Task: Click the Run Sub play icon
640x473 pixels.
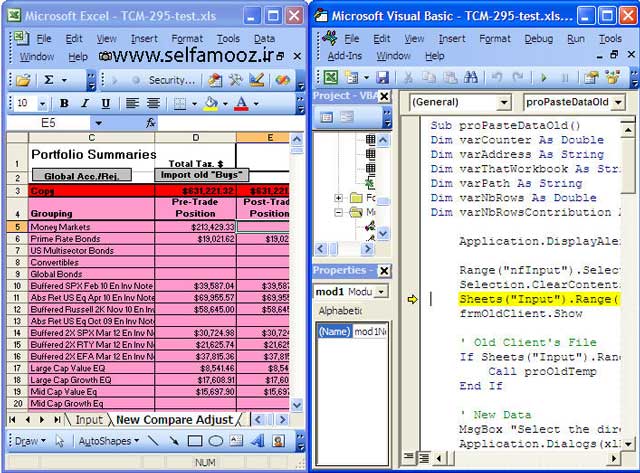Action: [x=544, y=78]
